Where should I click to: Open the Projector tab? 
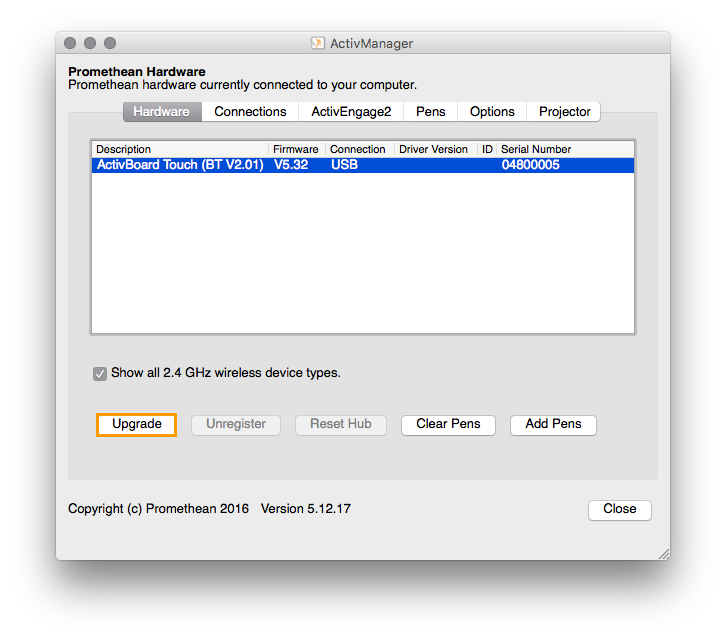565,112
